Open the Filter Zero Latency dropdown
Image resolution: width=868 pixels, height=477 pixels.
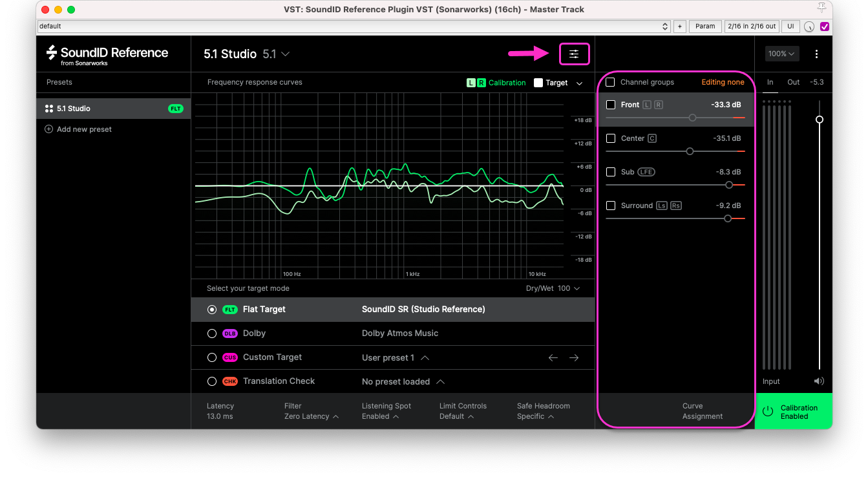point(312,416)
